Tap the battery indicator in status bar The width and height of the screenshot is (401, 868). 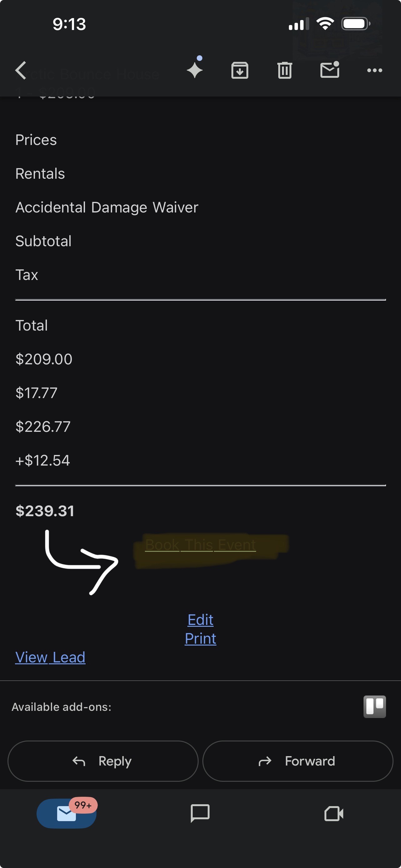pyautogui.click(x=355, y=24)
